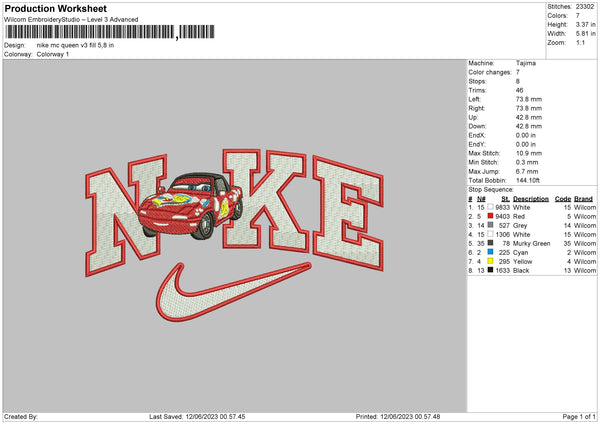Click stitch count '9403' in red row

pyautogui.click(x=502, y=217)
